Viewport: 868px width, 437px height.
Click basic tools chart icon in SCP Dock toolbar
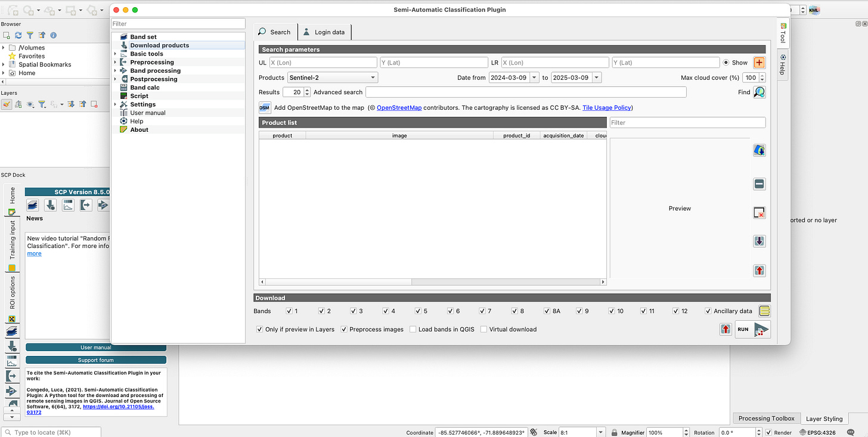[69, 205]
